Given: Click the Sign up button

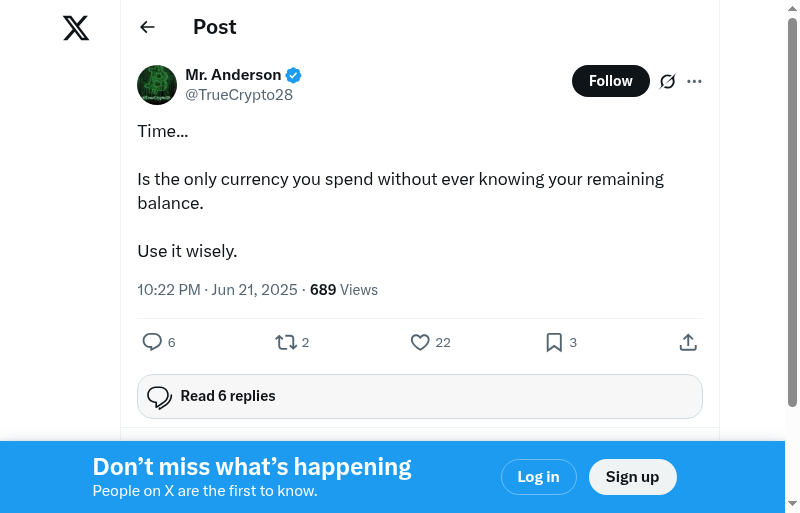Looking at the screenshot, I should (x=632, y=477).
